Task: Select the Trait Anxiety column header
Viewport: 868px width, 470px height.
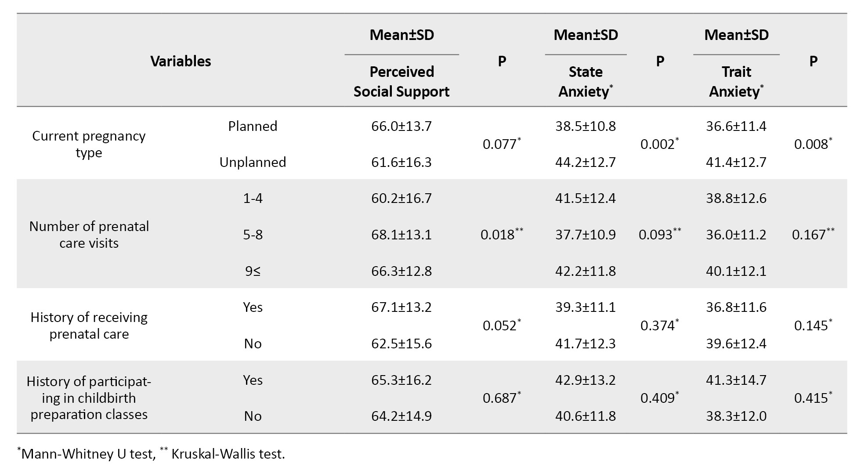Action: [x=736, y=81]
